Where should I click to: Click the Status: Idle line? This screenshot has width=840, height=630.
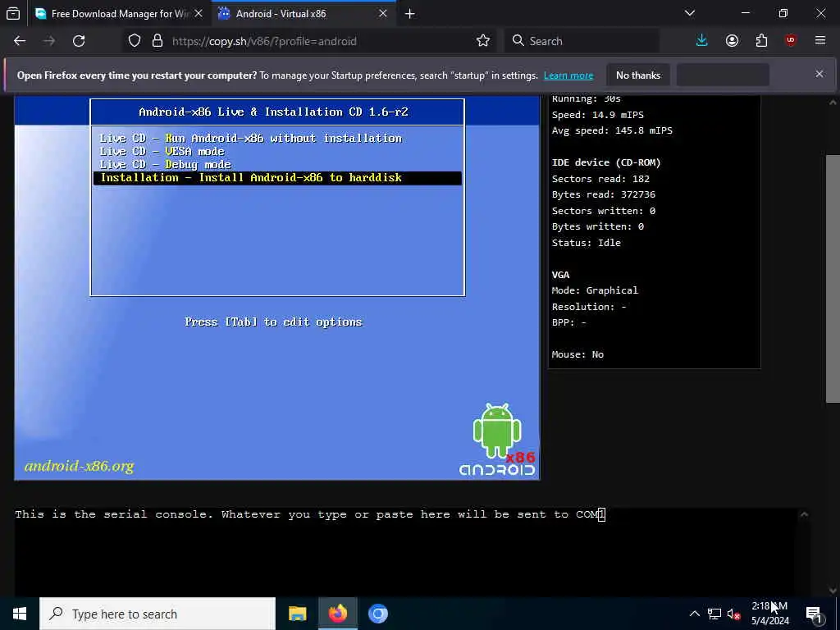pos(586,243)
